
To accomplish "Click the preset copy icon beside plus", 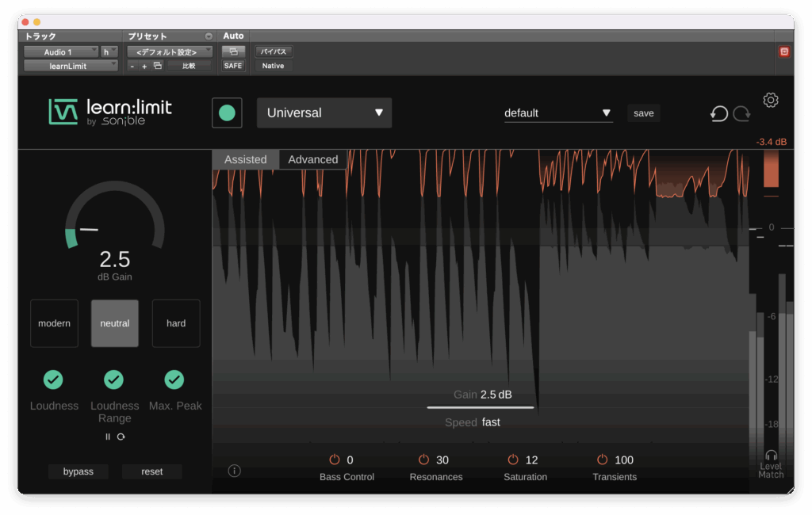I will 158,66.
